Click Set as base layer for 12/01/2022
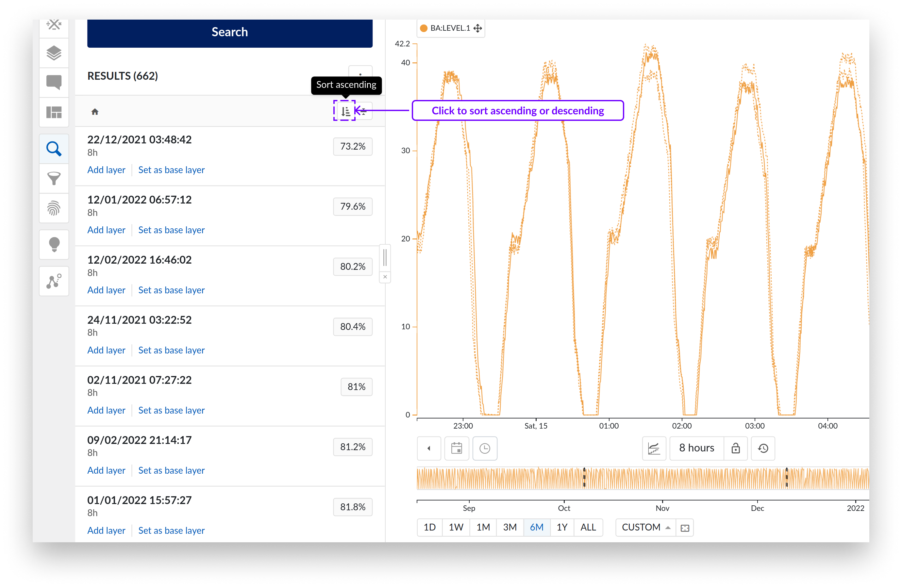The image size is (902, 588). [x=171, y=230]
